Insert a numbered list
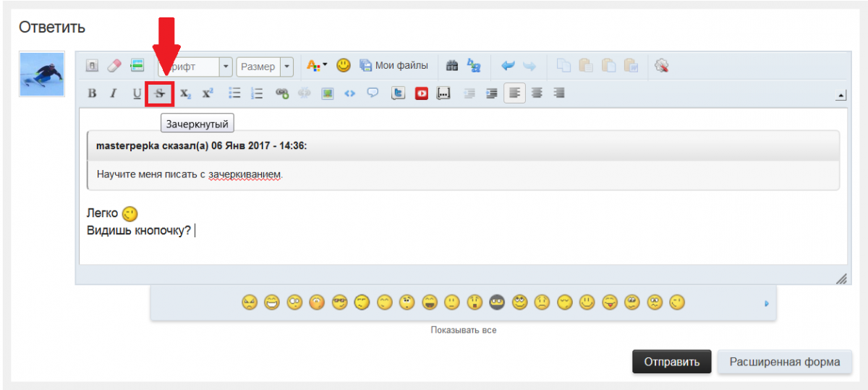Screen dimensions: 868x390 pos(257,93)
